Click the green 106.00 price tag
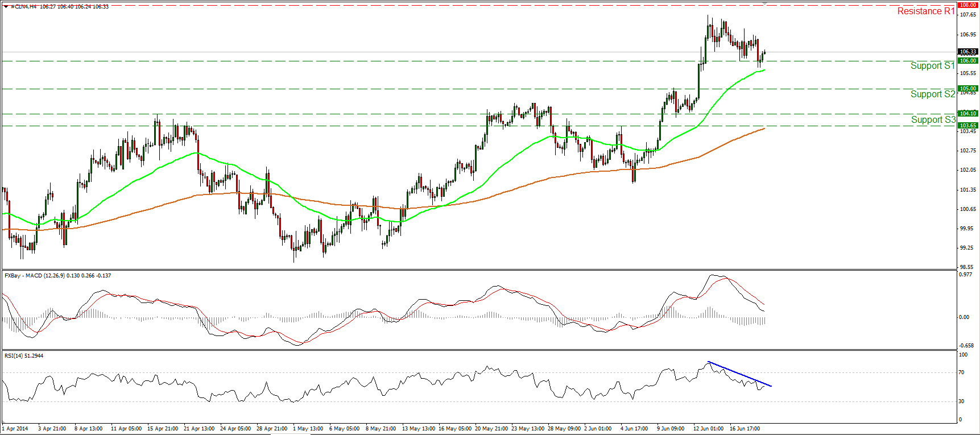 (968, 60)
